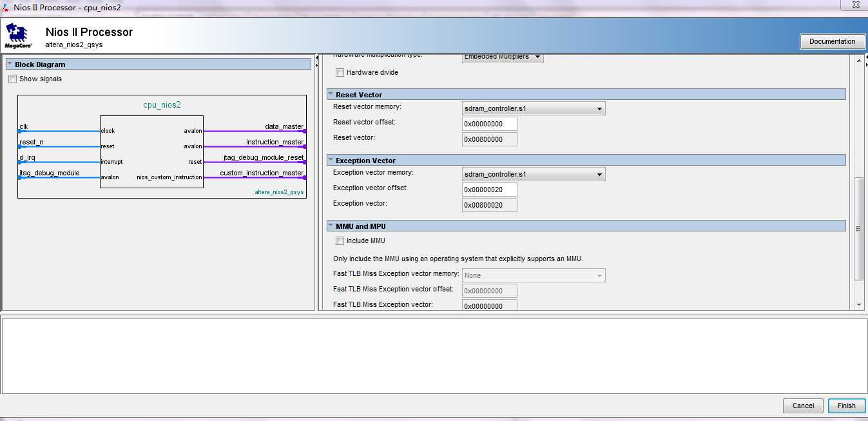Click the Nios II Processor heading
The height and width of the screenshot is (421, 868).
pyautogui.click(x=89, y=32)
